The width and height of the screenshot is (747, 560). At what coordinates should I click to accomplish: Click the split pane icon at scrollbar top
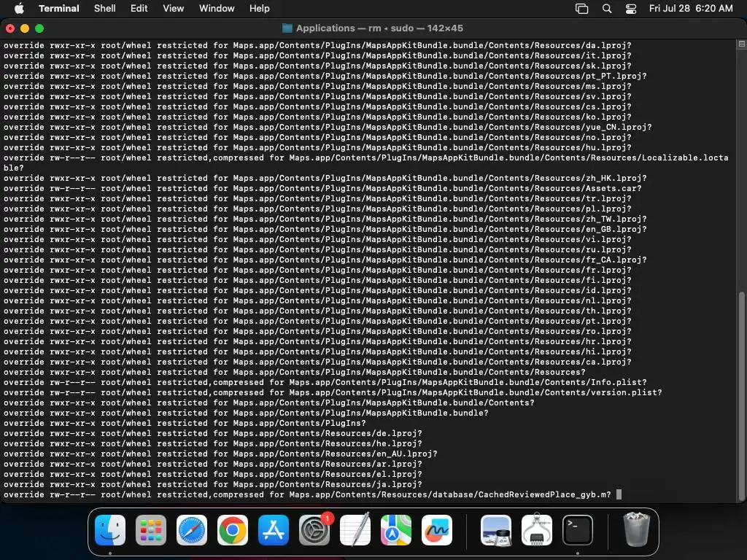coord(741,44)
